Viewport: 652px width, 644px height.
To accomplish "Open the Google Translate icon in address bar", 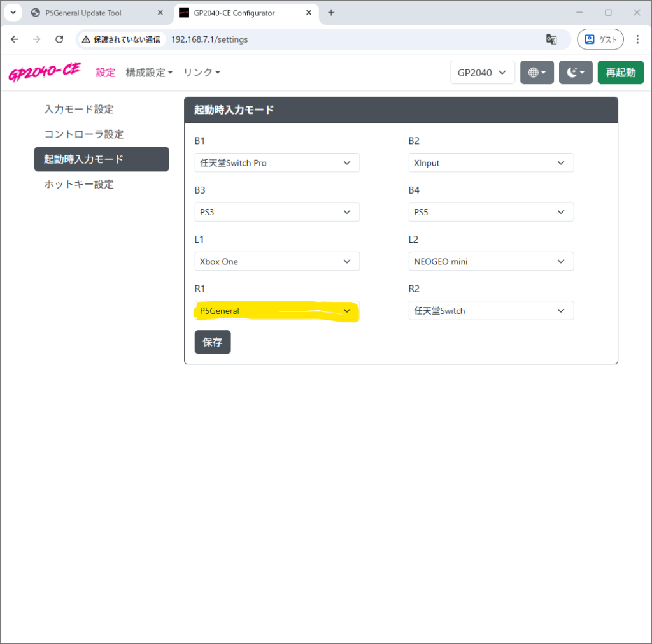I will 551,39.
